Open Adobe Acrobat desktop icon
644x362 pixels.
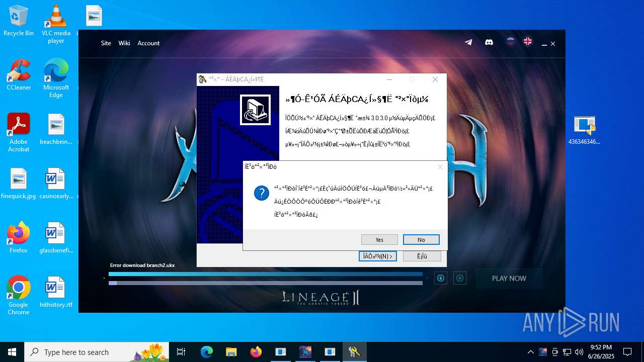point(19,133)
